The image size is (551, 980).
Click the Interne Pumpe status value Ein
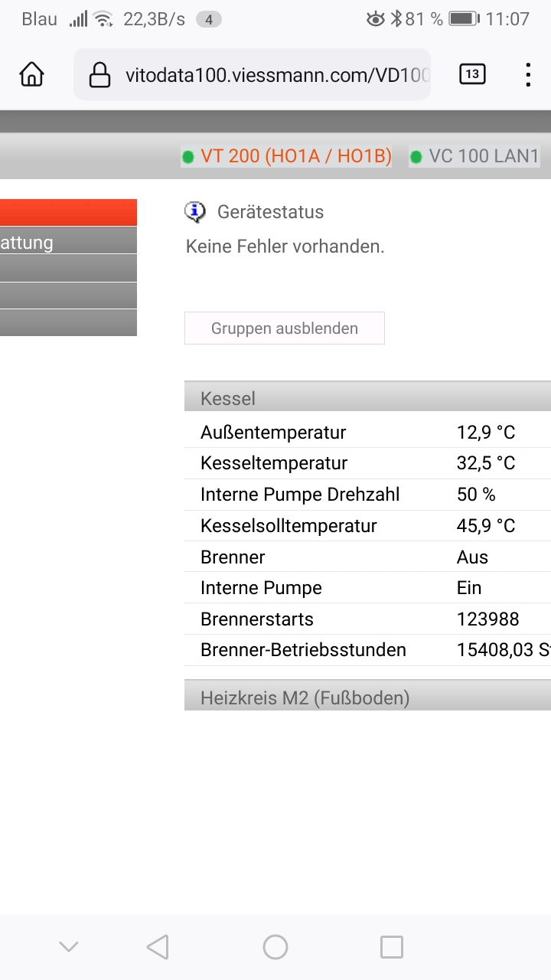point(469,588)
